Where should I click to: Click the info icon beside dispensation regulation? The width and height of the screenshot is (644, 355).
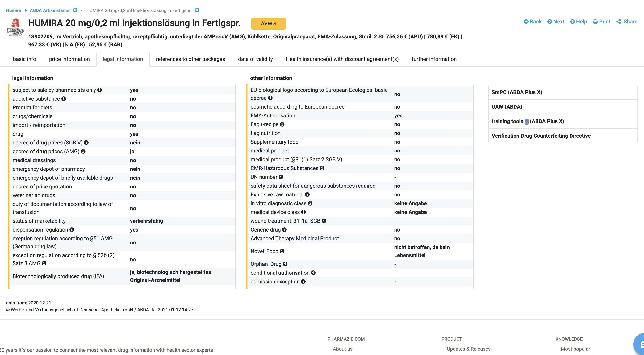72,229
